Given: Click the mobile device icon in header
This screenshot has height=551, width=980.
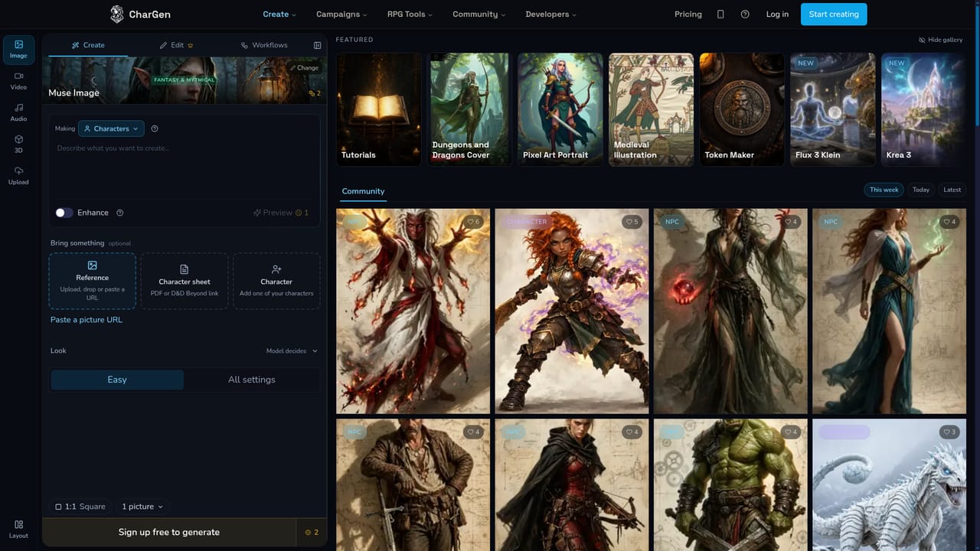Looking at the screenshot, I should point(720,14).
